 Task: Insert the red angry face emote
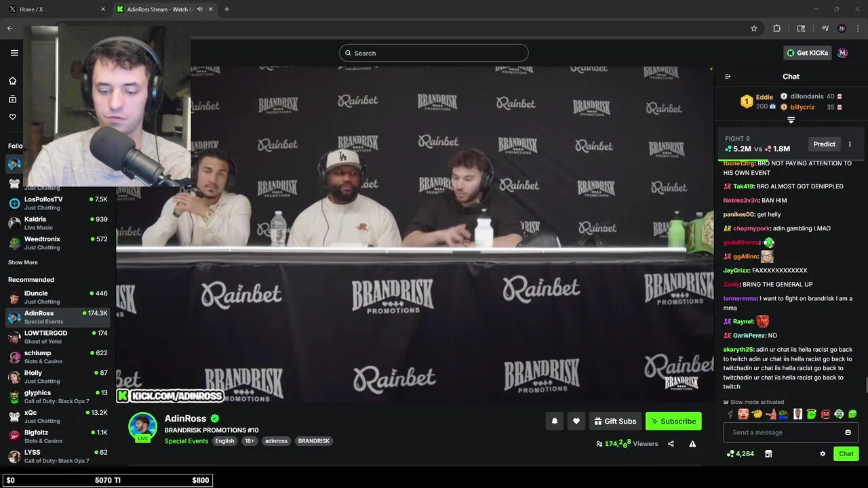(825, 414)
